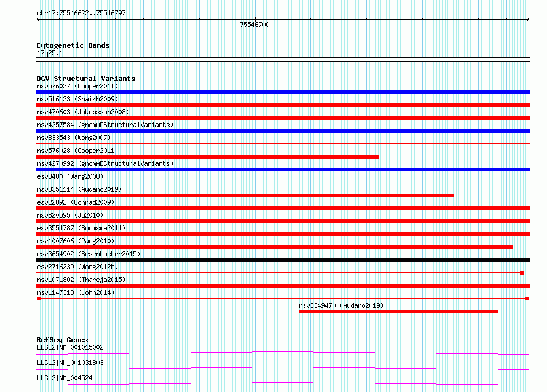This screenshot has height=392, width=547.
Task: Click the red bar below esv22892
Action: 283,208
